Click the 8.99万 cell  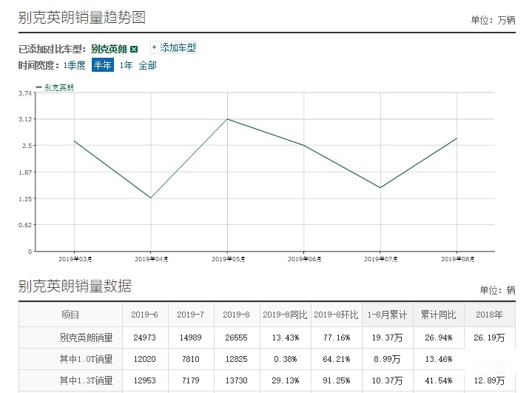point(387,359)
